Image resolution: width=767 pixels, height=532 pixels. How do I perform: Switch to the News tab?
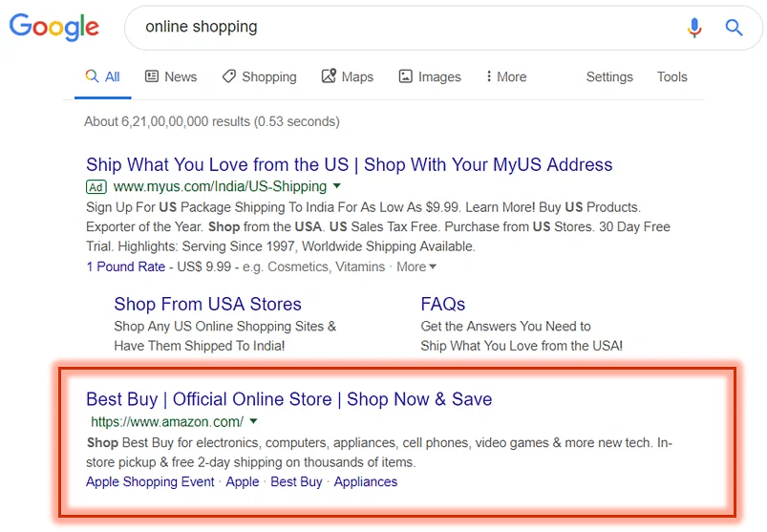(171, 76)
